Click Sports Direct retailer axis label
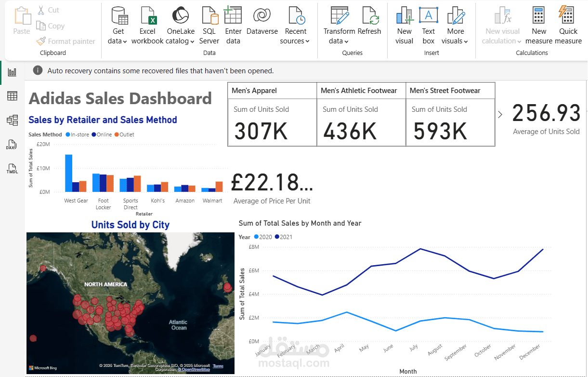This screenshot has width=588, height=377. 131,204
